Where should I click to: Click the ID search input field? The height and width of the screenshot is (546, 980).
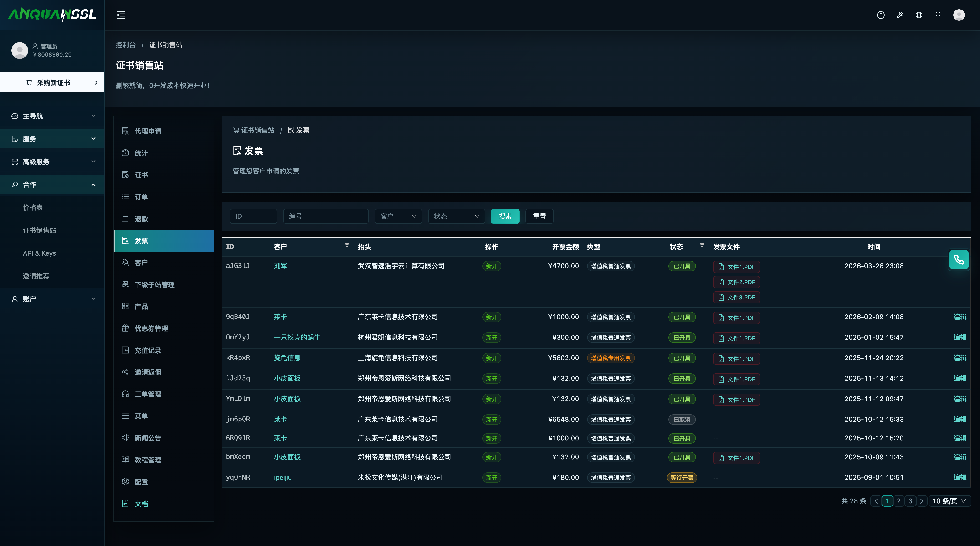(x=253, y=216)
